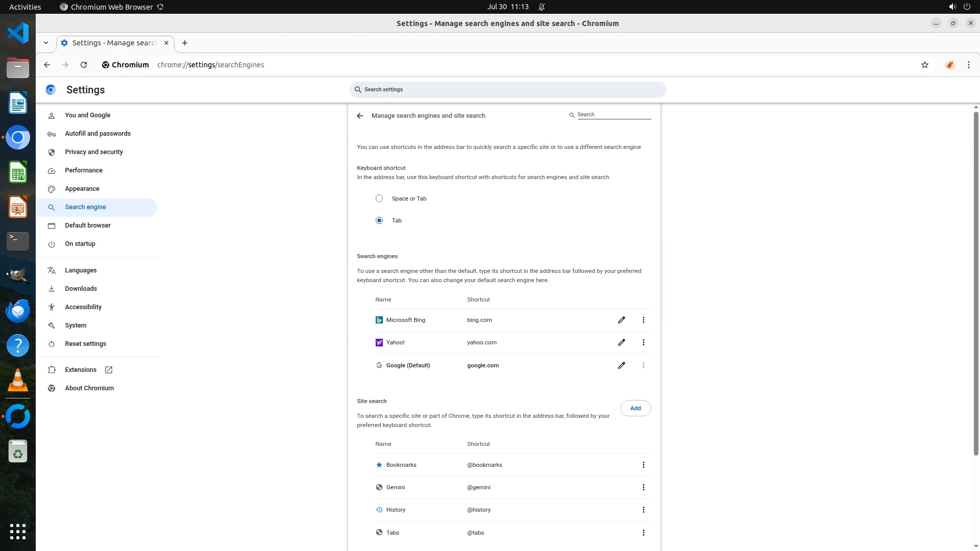Go back using the page back arrow
Screen dimensions: 980x551
[x=360, y=116]
